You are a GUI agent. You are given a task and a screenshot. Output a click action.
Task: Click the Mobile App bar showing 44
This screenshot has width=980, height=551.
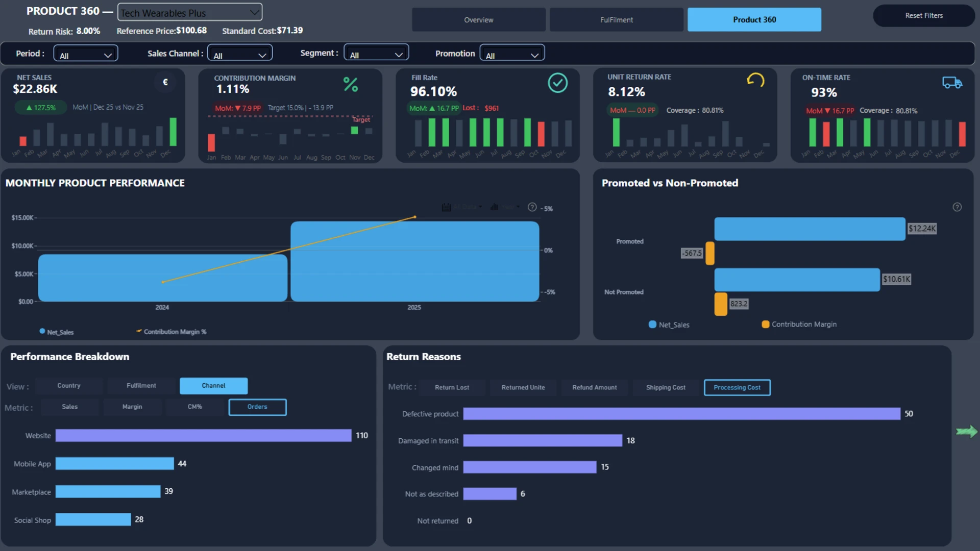pyautogui.click(x=115, y=463)
